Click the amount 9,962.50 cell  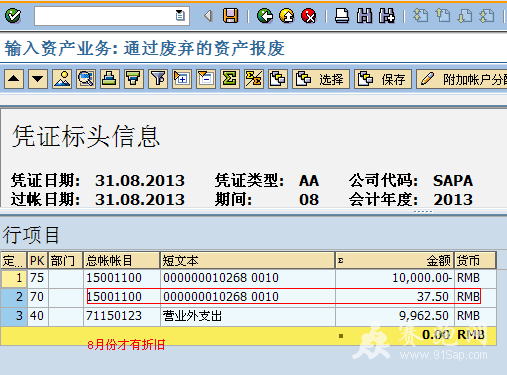[x=395, y=316]
